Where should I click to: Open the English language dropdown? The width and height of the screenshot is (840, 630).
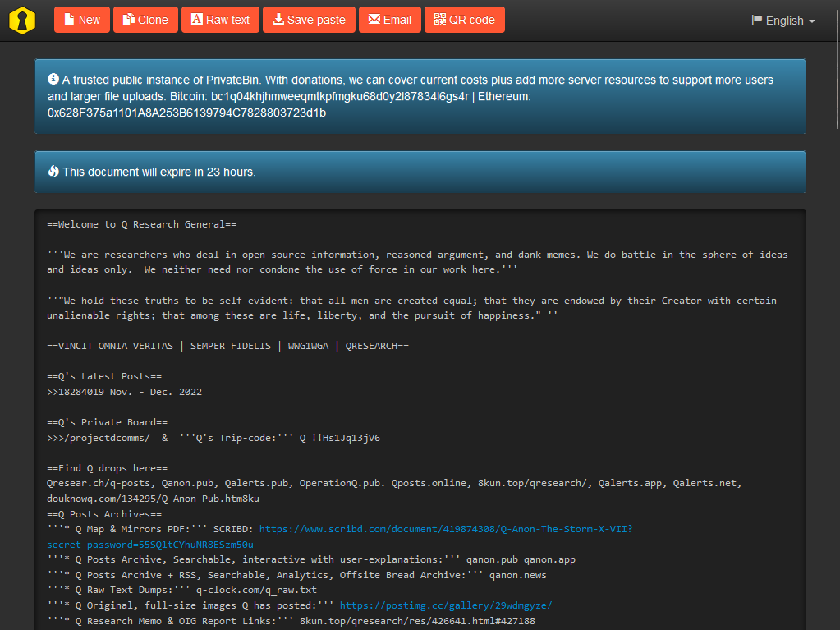click(783, 21)
